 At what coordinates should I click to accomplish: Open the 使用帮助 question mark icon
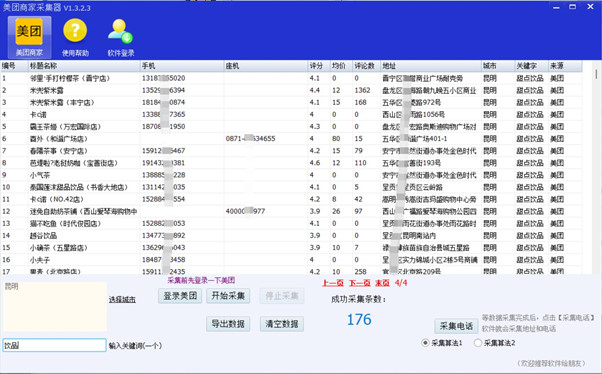tap(75, 37)
